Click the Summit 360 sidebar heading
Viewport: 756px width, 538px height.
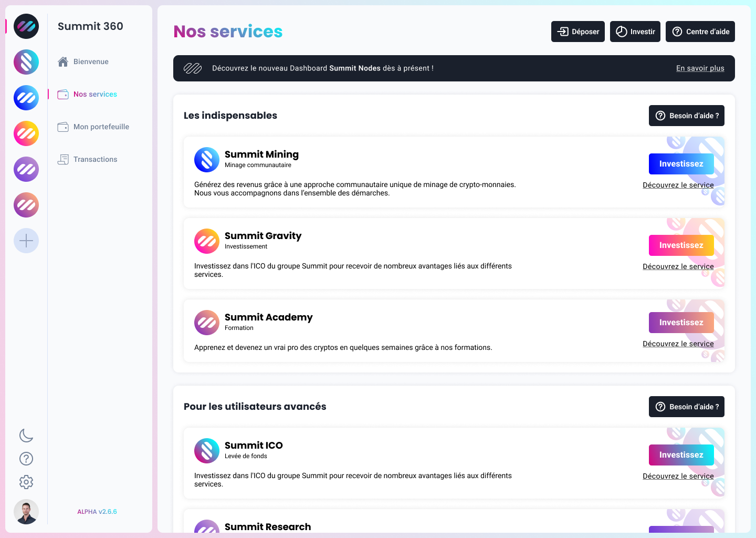[x=90, y=26]
